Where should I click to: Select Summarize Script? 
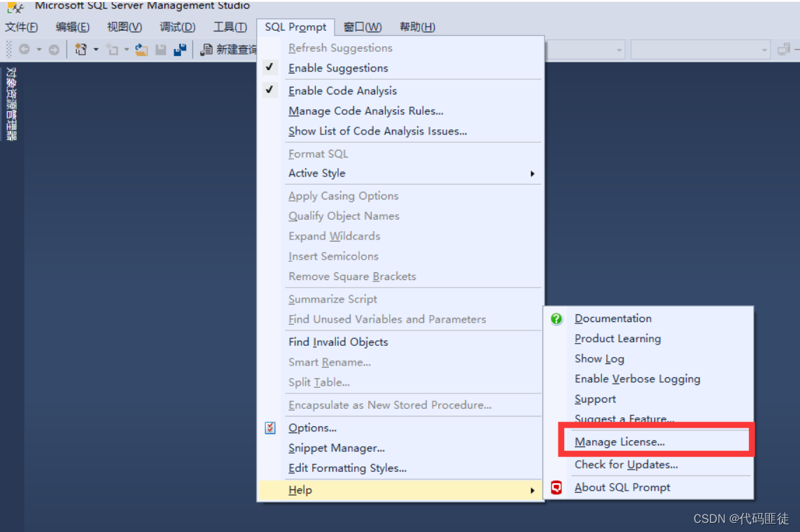tap(332, 300)
